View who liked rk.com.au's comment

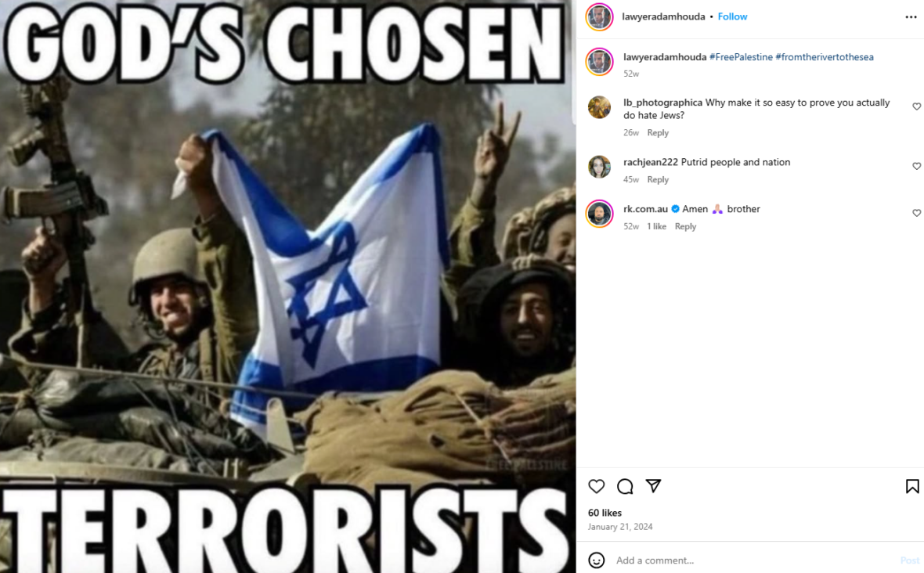tap(656, 226)
